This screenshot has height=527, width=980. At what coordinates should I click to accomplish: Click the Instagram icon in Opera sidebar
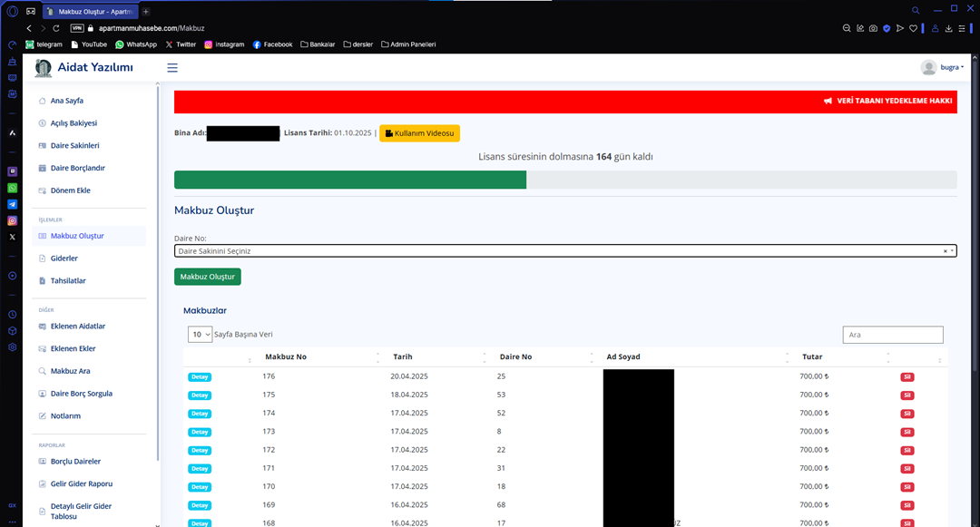(x=13, y=220)
